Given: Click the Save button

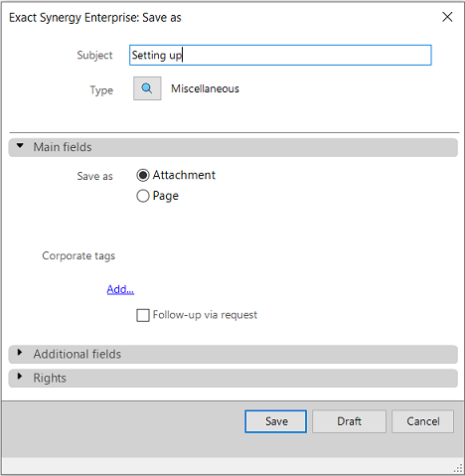Looking at the screenshot, I should (x=276, y=421).
